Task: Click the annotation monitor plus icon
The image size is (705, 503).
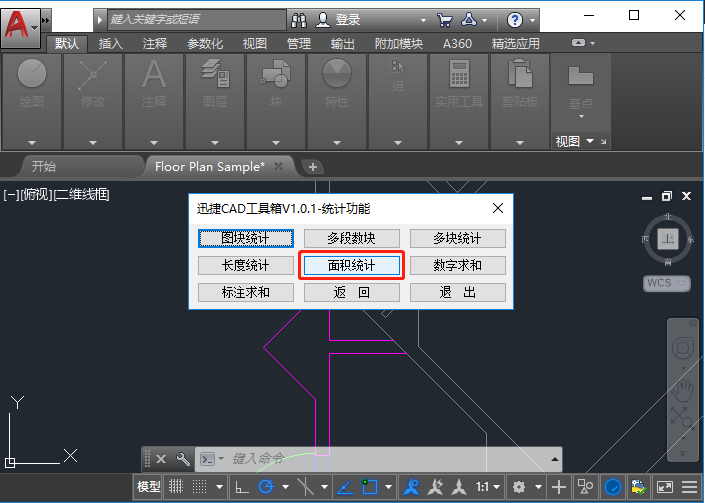Action: click(559, 487)
